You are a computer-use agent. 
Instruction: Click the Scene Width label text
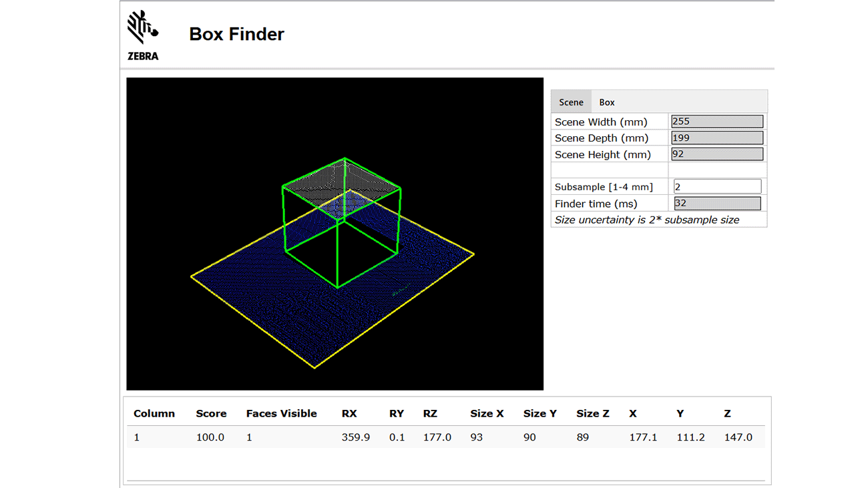(x=600, y=121)
